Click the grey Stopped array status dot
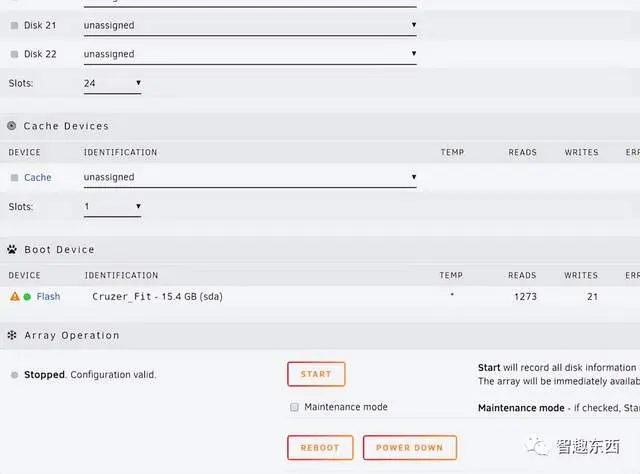The height and width of the screenshot is (474, 640). (14, 375)
